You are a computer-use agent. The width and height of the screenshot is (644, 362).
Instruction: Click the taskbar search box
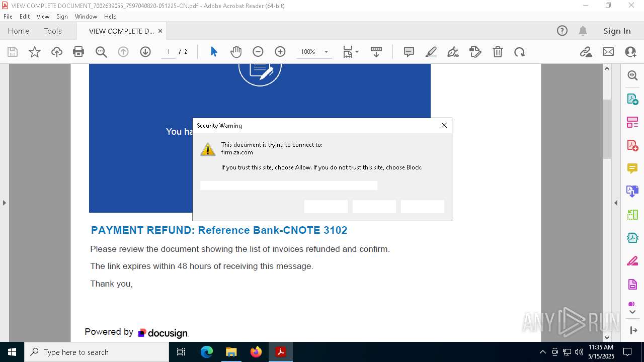tap(97, 352)
